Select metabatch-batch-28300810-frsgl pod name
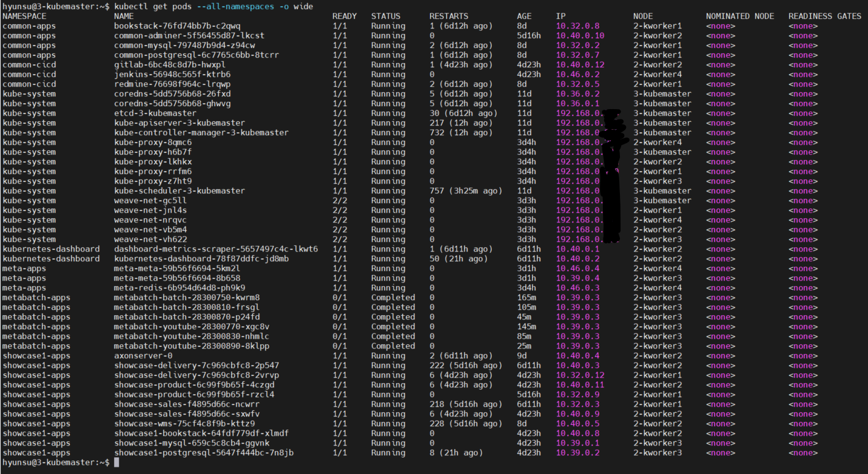868x474 pixels. [187, 307]
